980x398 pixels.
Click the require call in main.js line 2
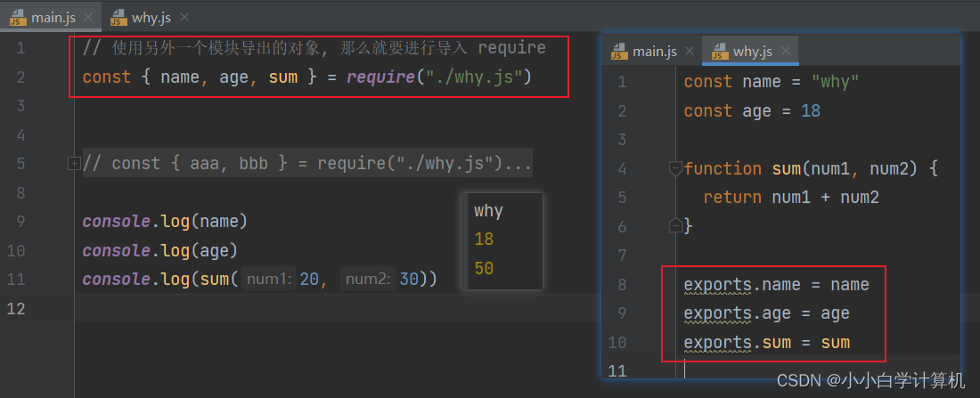(x=380, y=77)
